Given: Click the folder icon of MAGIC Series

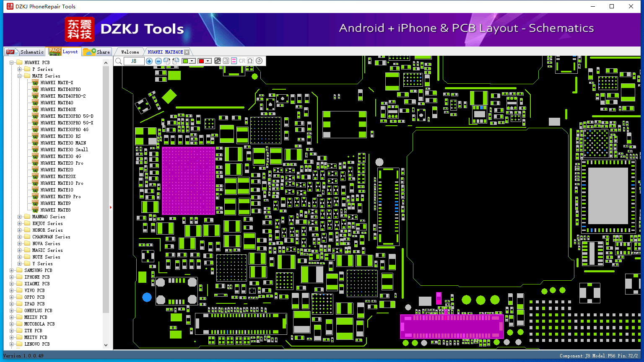Looking at the screenshot, I should click(27, 250).
